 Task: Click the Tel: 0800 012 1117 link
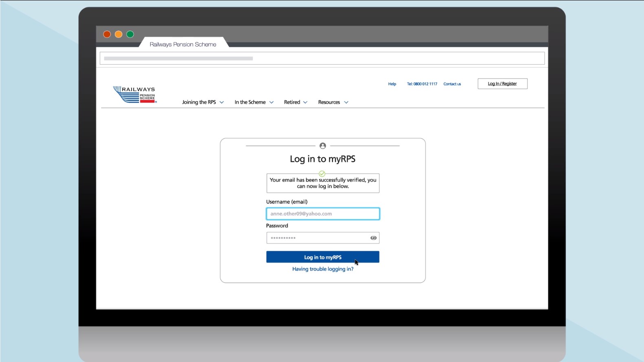tap(422, 84)
